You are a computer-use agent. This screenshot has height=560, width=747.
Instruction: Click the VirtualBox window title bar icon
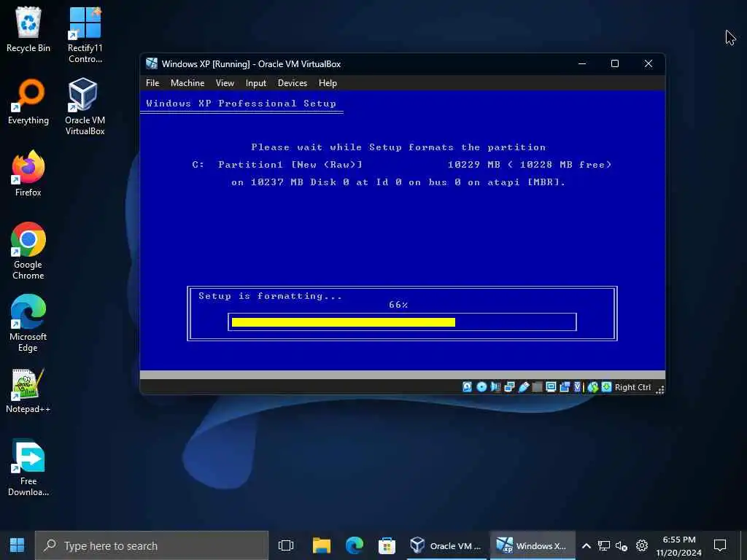[152, 63]
